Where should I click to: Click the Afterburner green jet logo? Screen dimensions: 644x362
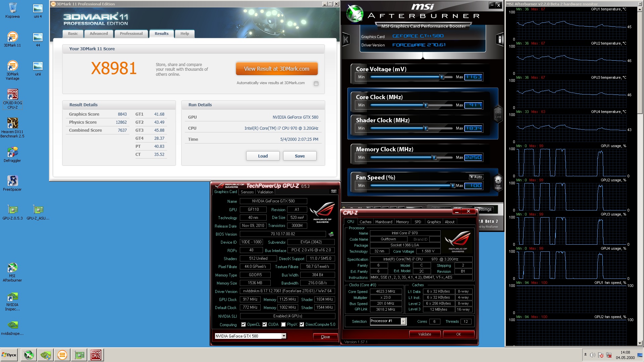point(354,14)
